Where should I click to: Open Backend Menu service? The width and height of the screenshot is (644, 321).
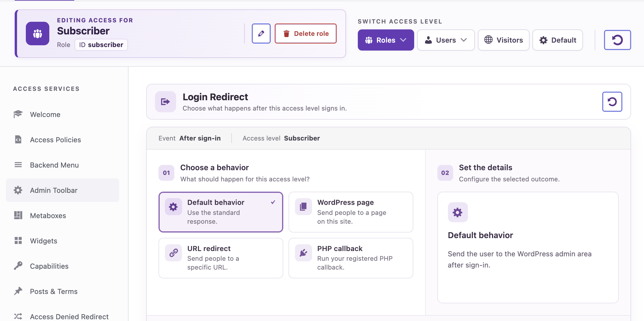click(63, 165)
